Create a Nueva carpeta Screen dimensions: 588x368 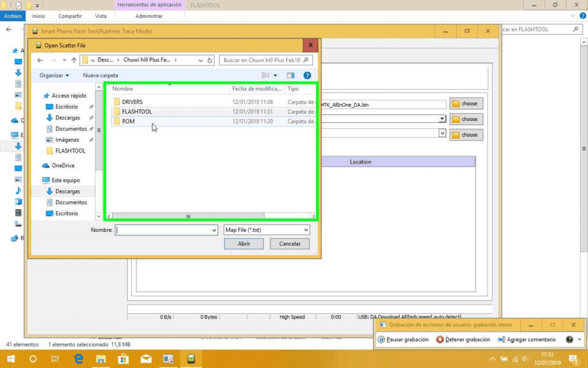coord(101,75)
